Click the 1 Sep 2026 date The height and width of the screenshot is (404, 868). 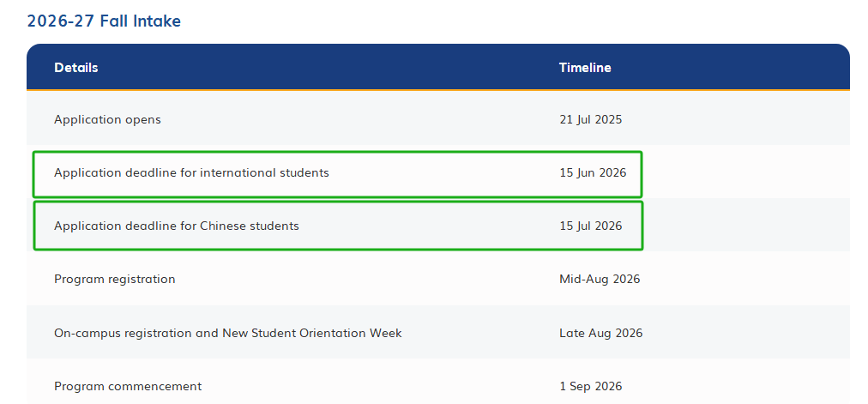(591, 386)
